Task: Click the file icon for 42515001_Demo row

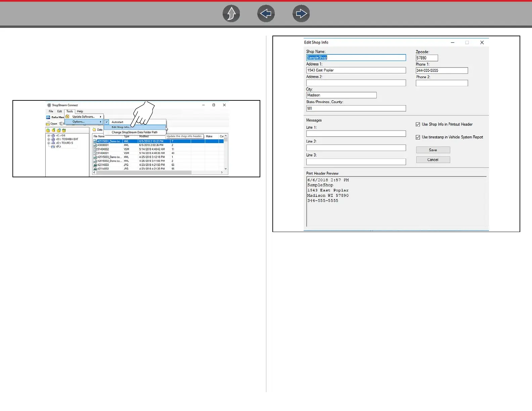Action: pos(95,141)
